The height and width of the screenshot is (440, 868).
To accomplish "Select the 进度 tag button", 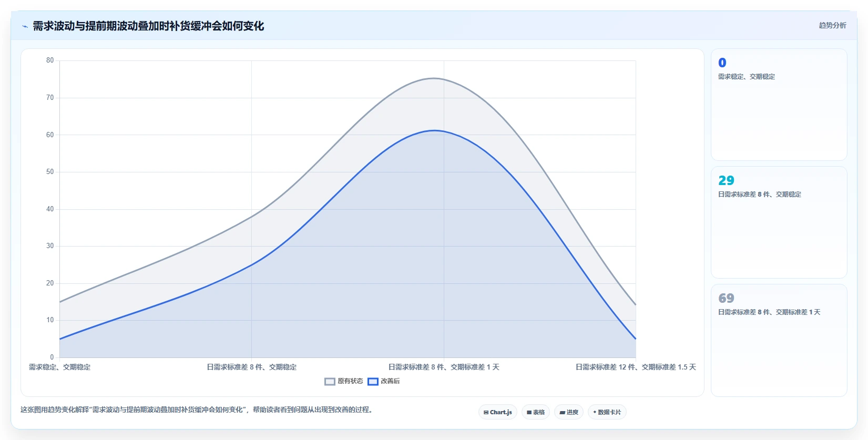I will coord(569,412).
